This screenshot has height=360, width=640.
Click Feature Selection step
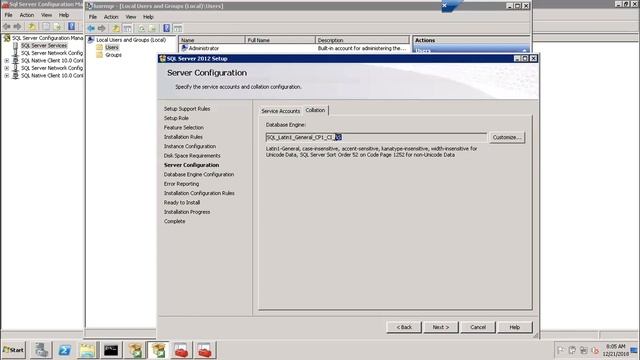pyautogui.click(x=184, y=127)
